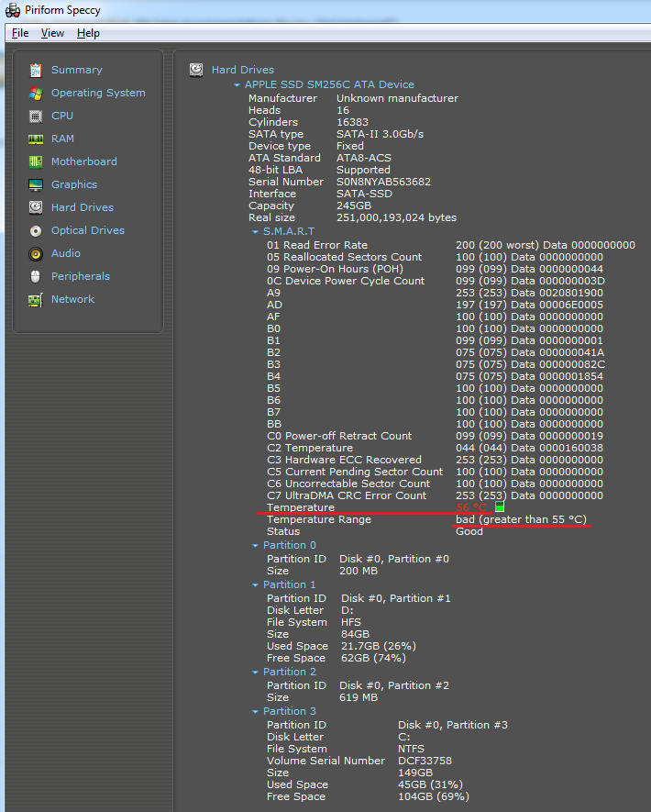The height and width of the screenshot is (812, 651).
Task: Click the HFS file system value
Action: point(351,622)
